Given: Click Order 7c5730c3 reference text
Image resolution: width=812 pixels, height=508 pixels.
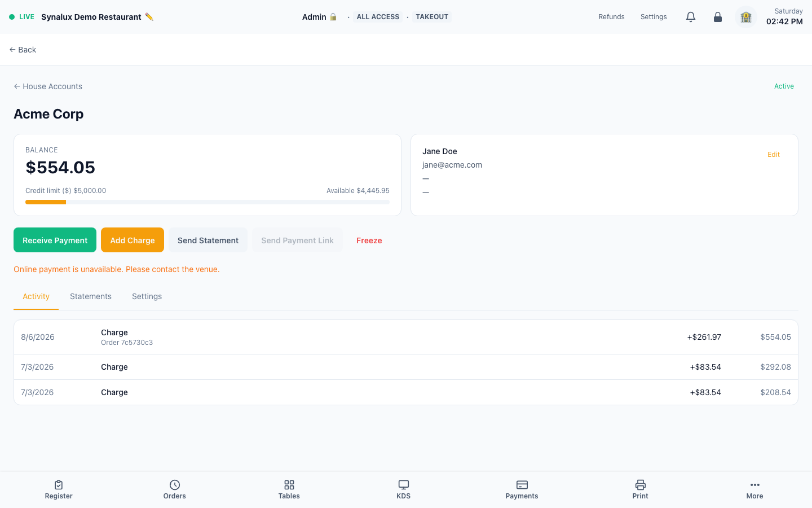Looking at the screenshot, I should click(127, 343).
